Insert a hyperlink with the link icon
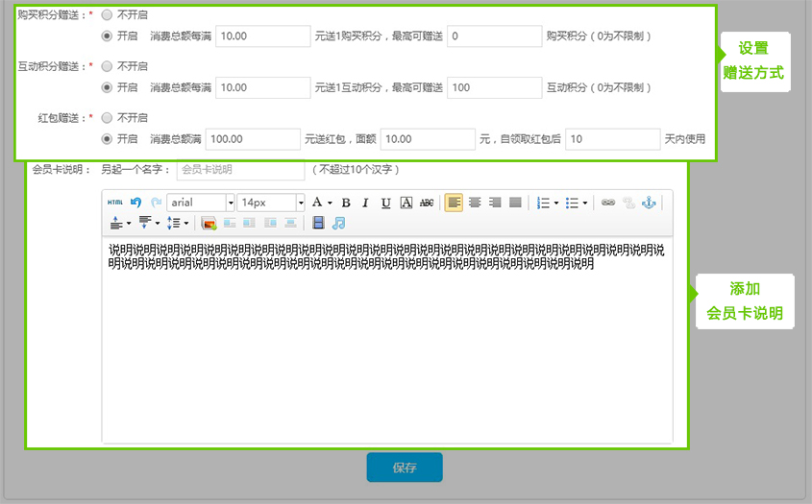The image size is (812, 504). (x=607, y=203)
